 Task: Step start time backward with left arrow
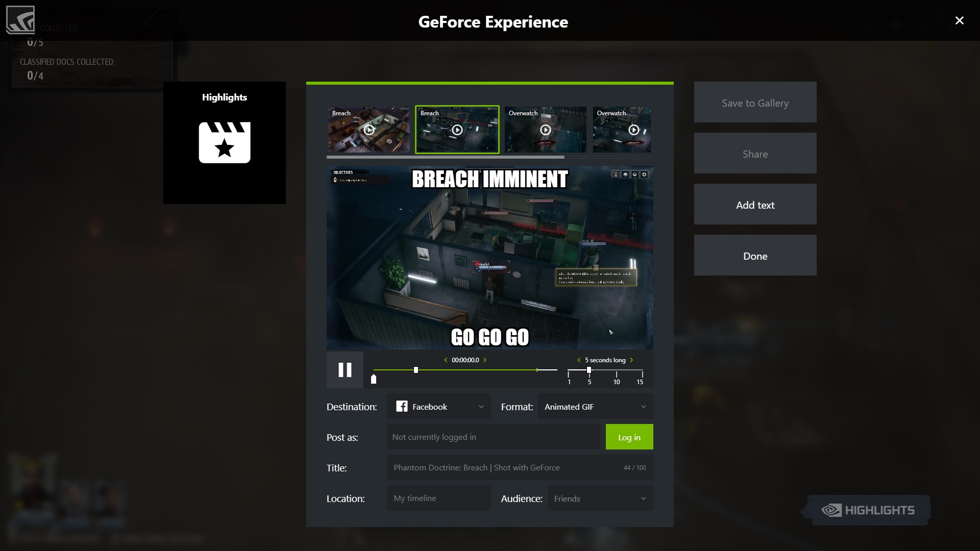point(446,360)
